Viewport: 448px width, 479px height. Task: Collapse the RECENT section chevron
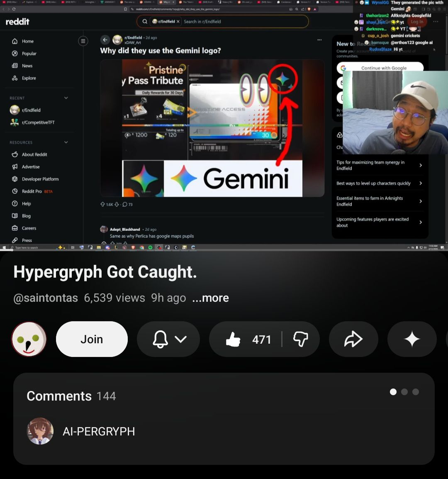click(x=66, y=98)
